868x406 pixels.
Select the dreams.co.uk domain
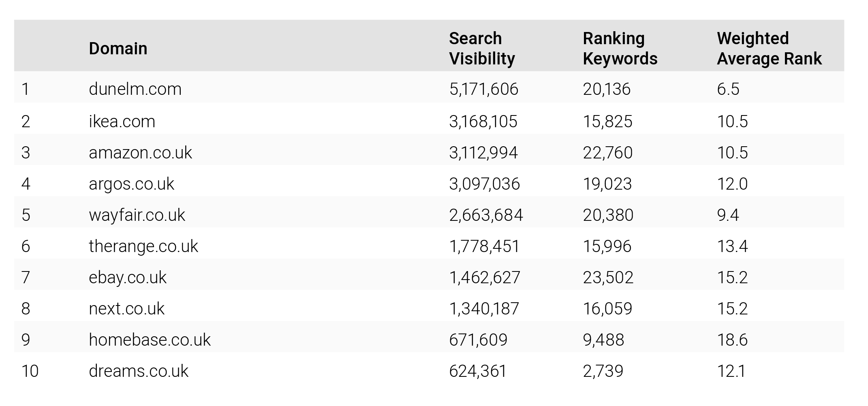139,371
